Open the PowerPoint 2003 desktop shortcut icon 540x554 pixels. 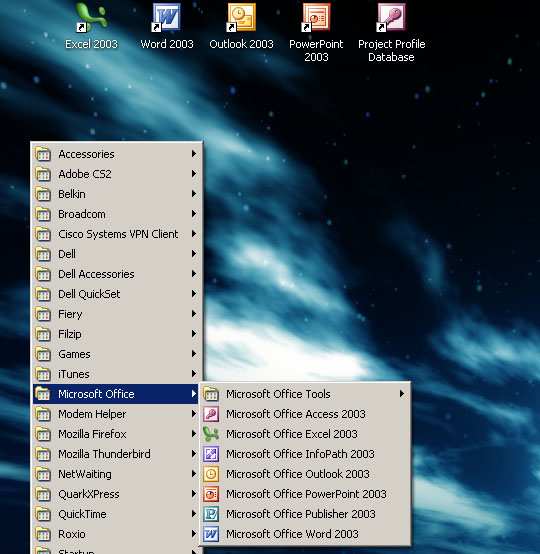pyautogui.click(x=316, y=17)
